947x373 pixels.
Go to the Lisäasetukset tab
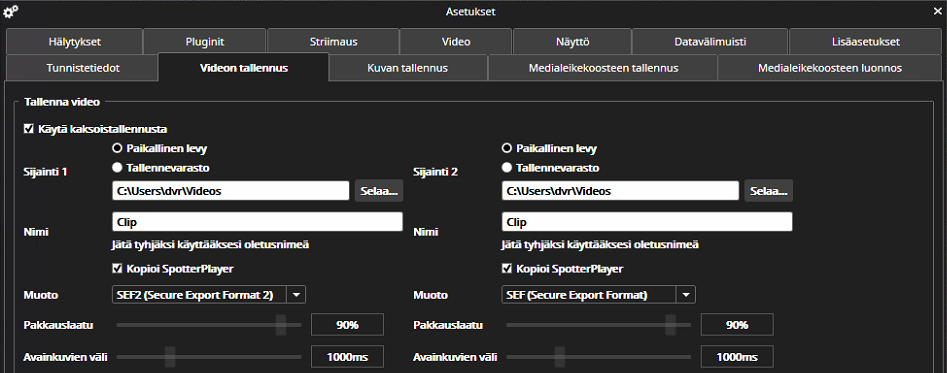tap(865, 42)
